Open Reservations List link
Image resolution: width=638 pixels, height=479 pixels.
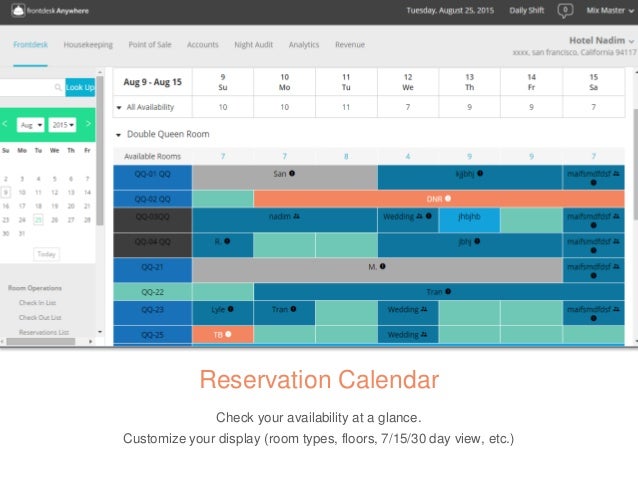44,332
